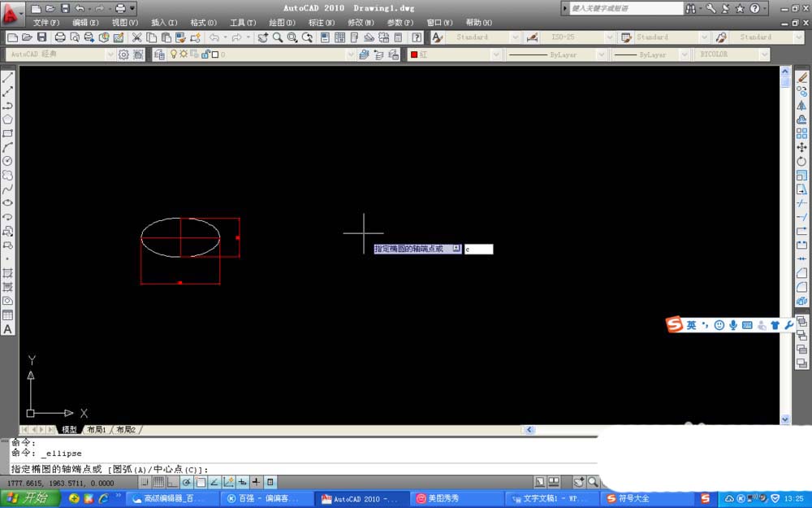Select the Rectangle tool

7,133
